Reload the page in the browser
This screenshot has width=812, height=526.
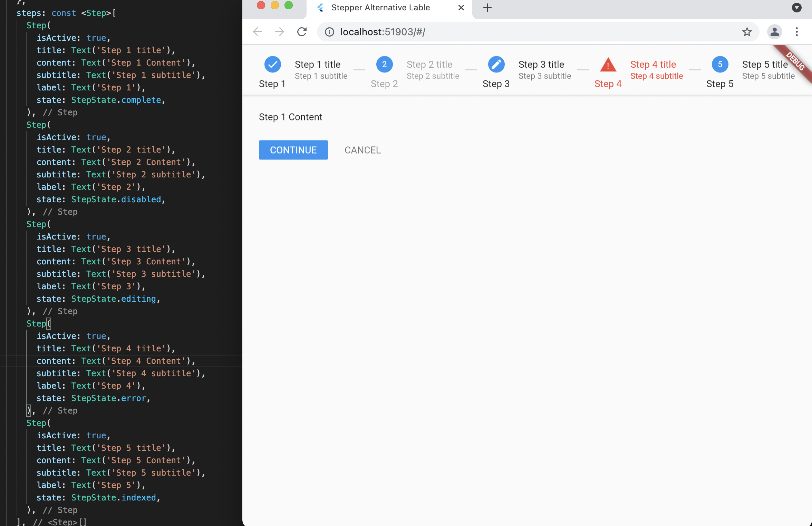(302, 32)
